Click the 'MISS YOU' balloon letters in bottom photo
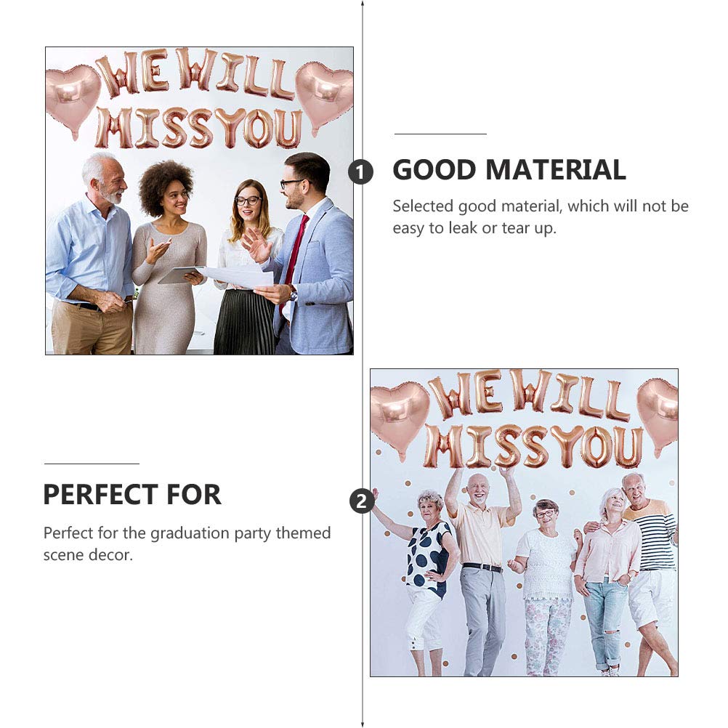Viewport: 728px width, 728px height. pos(533,445)
